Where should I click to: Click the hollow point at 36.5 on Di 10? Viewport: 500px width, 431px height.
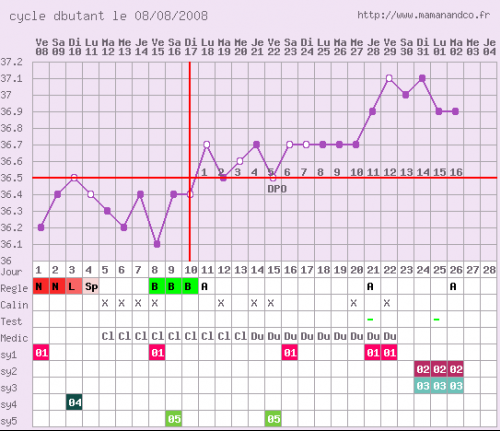tap(74, 178)
